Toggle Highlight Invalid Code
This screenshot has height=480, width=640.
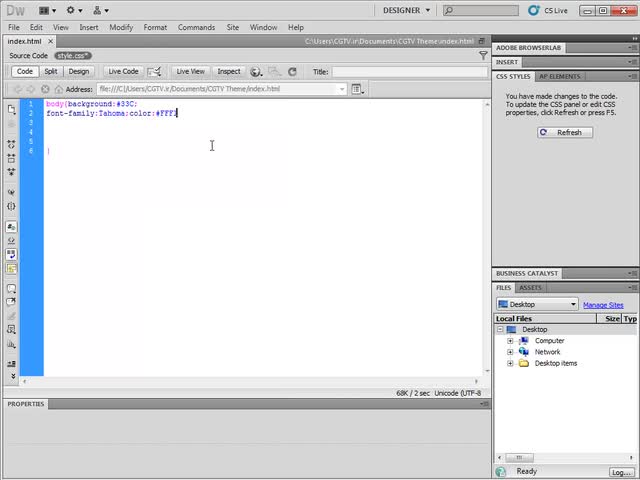point(11,240)
